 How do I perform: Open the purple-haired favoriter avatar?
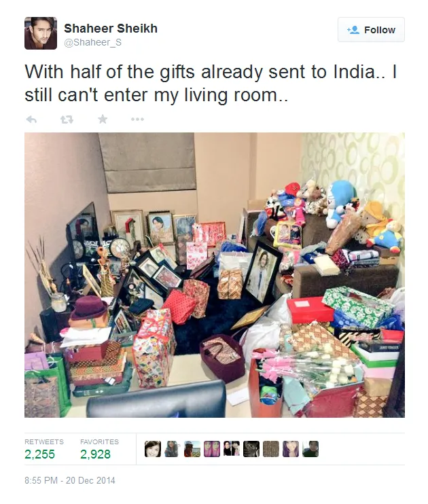291,449
